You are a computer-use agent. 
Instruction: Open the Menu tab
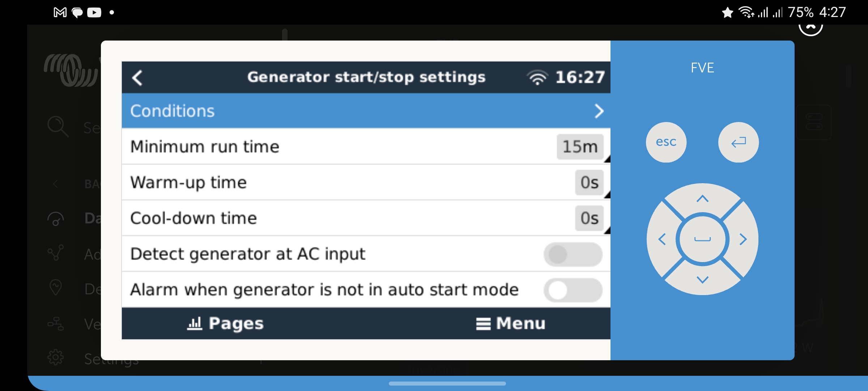click(x=511, y=323)
